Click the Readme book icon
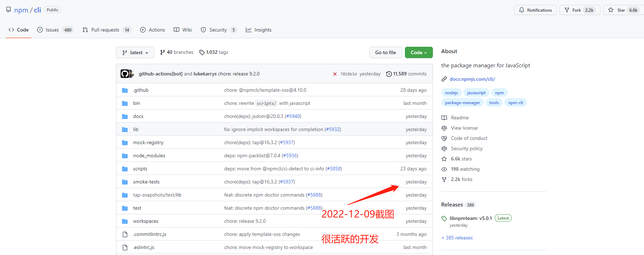This screenshot has height=255, width=644. 444,118
